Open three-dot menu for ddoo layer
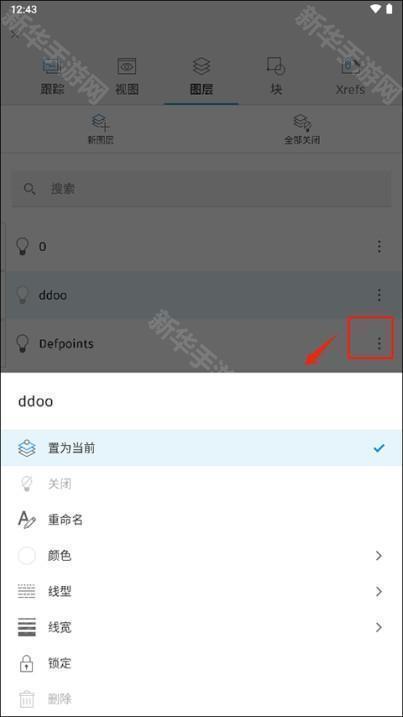403x717 pixels. 379,295
